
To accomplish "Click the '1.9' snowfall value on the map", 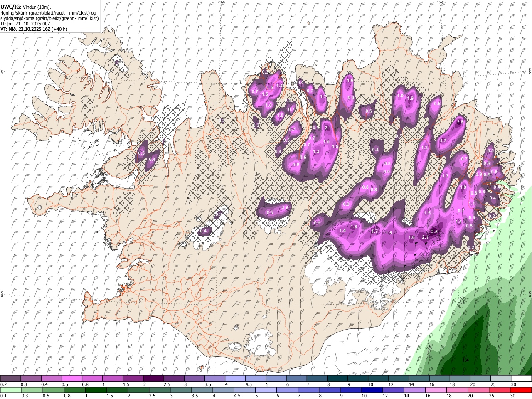I will (411, 98).
